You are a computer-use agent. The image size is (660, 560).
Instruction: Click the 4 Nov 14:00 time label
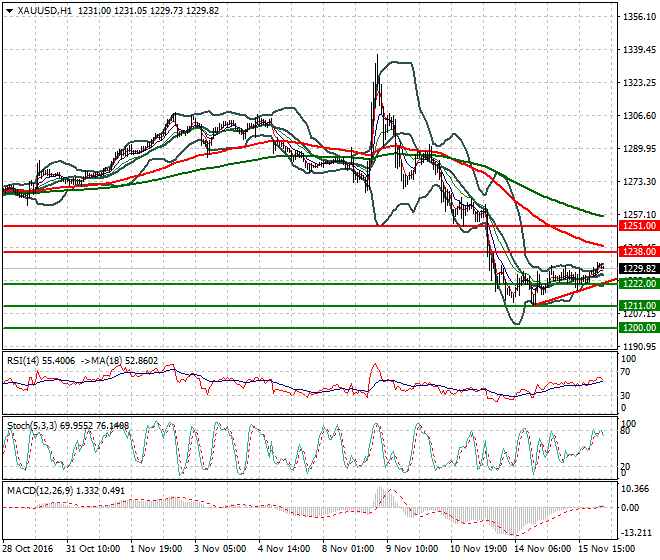(284, 549)
